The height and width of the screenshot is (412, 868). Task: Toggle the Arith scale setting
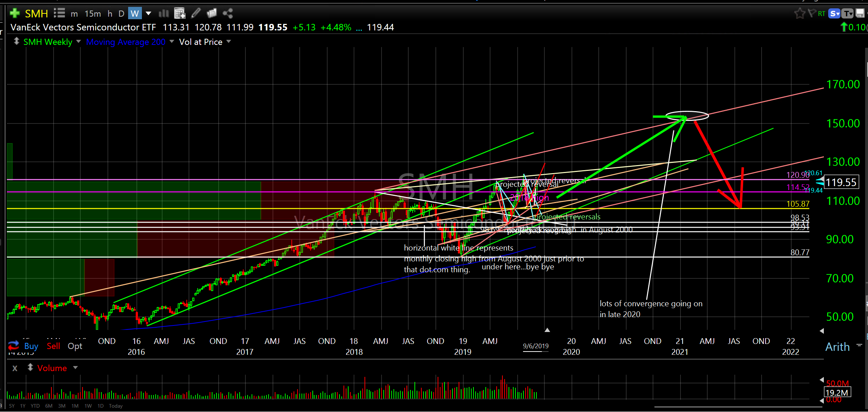[837, 347]
